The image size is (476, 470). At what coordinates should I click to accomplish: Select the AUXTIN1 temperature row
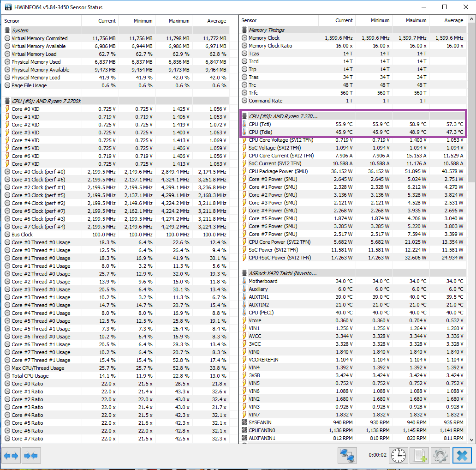click(x=353, y=297)
